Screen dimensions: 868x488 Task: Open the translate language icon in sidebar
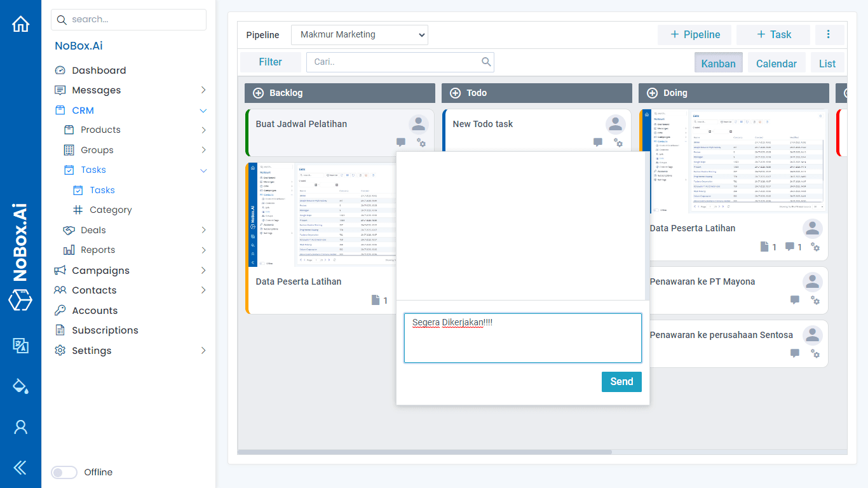[21, 345]
